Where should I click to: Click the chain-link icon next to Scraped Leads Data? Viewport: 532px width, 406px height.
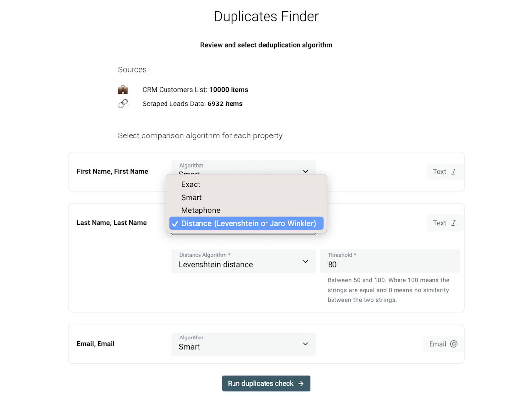click(123, 104)
